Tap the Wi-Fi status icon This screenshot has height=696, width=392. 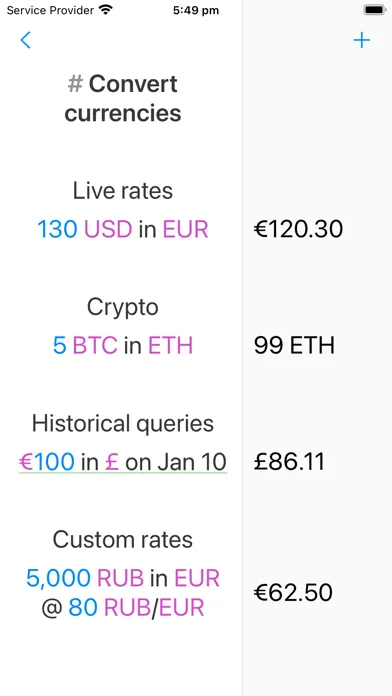click(x=106, y=10)
